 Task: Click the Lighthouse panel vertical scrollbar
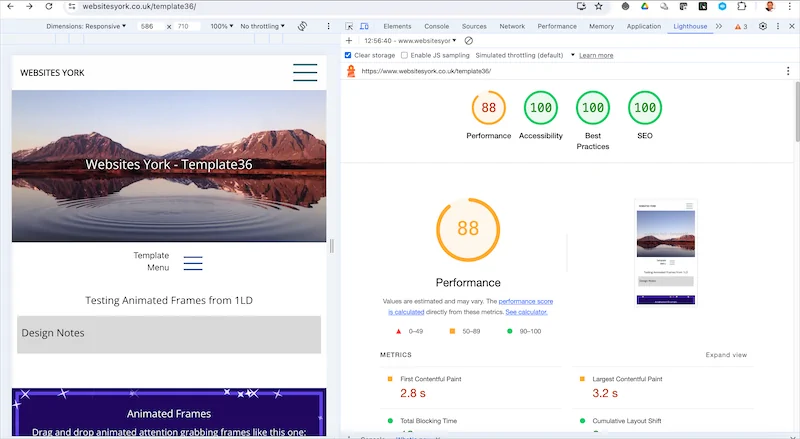click(796, 111)
